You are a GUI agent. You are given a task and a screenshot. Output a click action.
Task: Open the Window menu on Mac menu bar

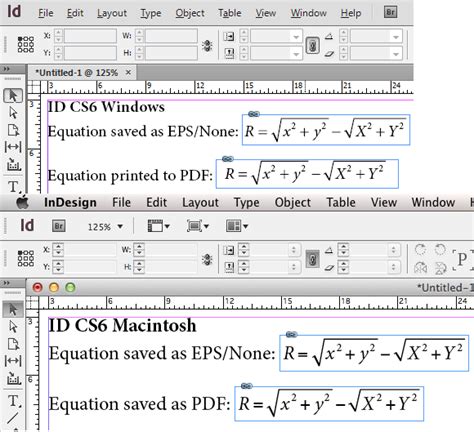[x=433, y=202]
